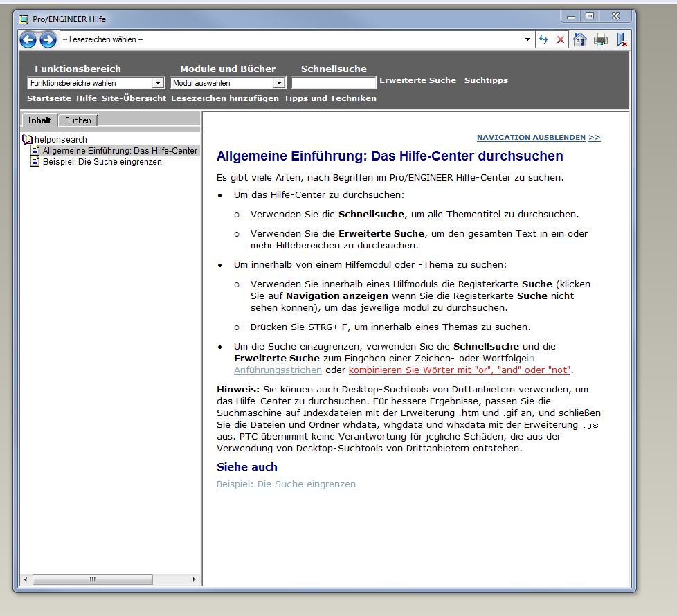Click the helponsearch book icon
Image resolution: width=677 pixels, height=616 pixels.
27,139
